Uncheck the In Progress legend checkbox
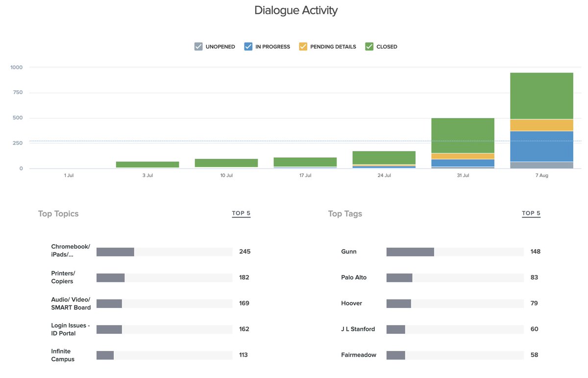This screenshot has height=378, width=588. coord(248,47)
